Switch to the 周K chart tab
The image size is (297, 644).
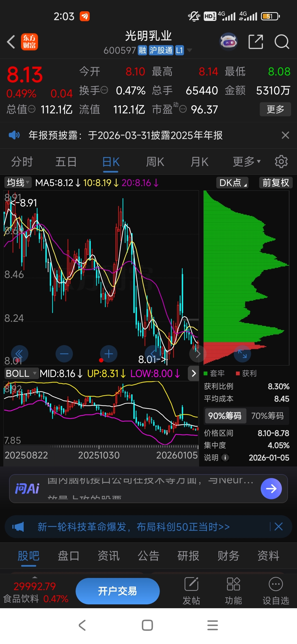click(155, 162)
